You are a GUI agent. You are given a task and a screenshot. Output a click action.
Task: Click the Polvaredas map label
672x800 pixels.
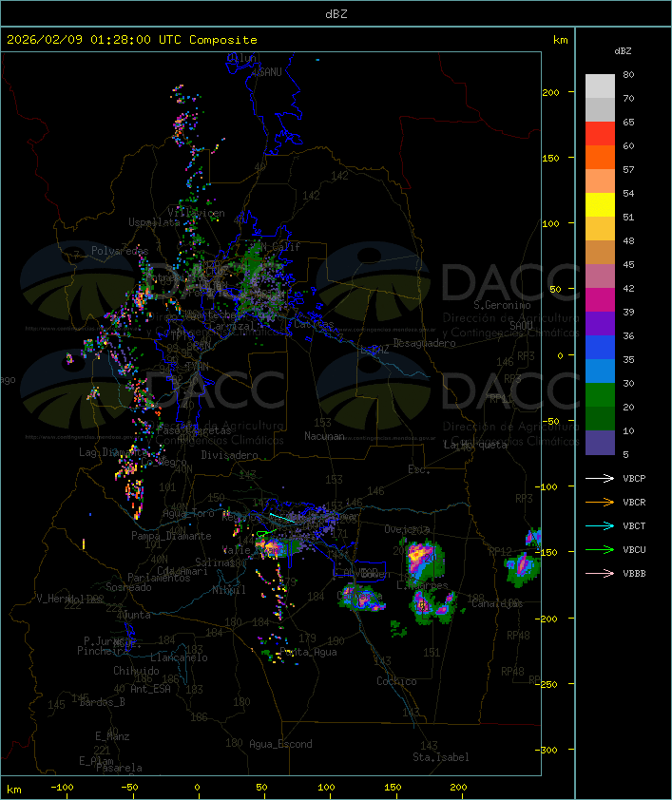[120, 251]
